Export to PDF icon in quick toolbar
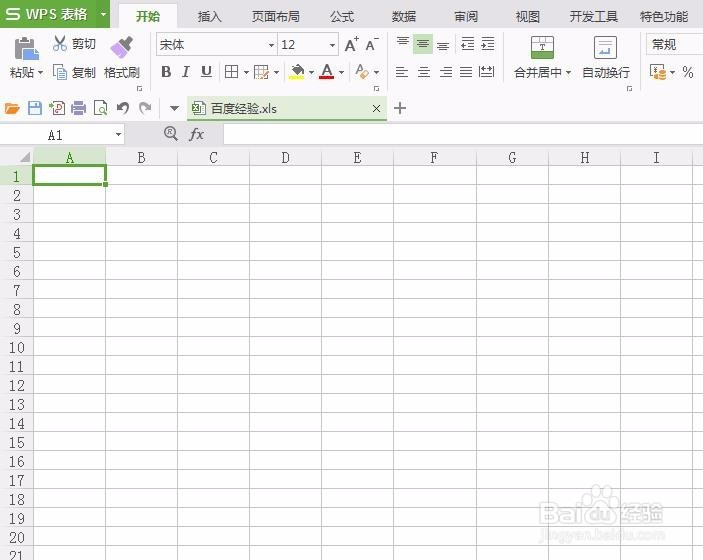703x560 pixels. [57, 108]
